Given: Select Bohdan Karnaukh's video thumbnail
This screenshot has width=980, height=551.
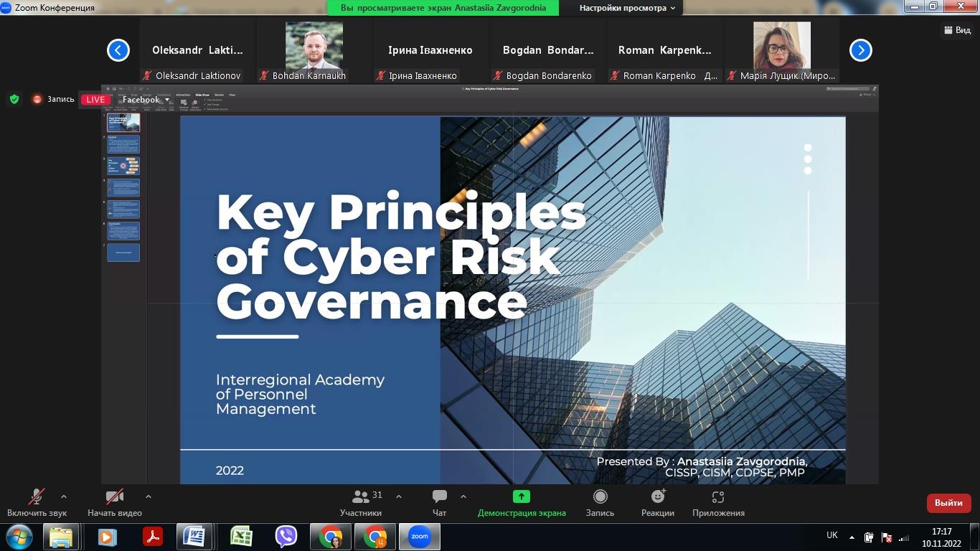Looking at the screenshot, I should pyautogui.click(x=314, y=46).
